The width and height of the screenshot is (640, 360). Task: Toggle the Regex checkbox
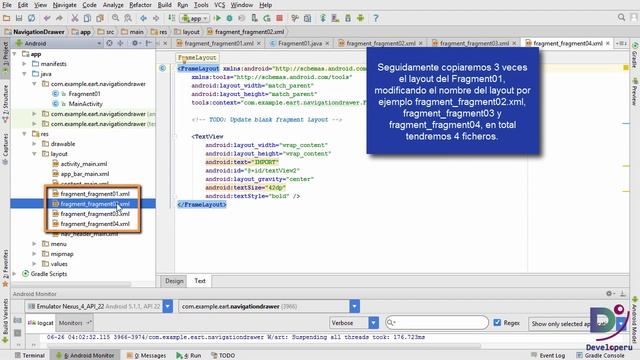pos(497,322)
